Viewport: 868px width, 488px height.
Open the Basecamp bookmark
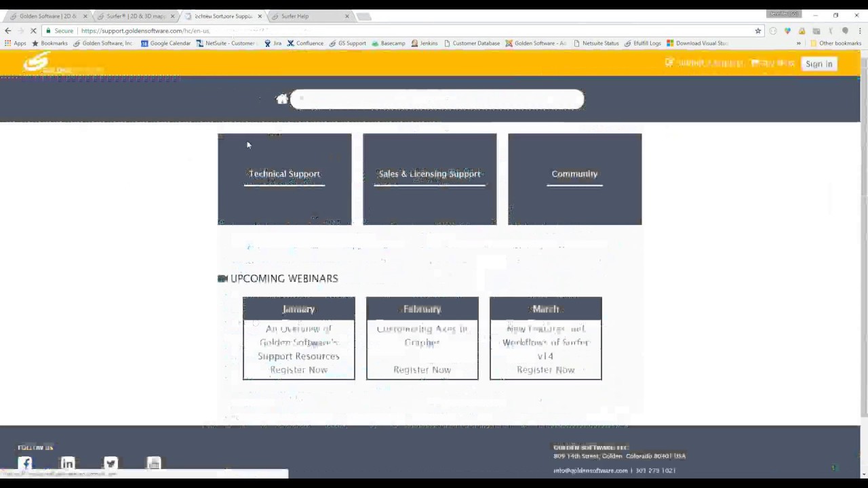[x=388, y=43]
